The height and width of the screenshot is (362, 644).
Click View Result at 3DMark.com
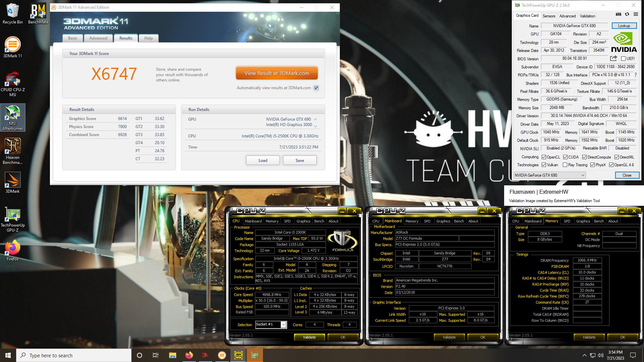click(x=277, y=73)
